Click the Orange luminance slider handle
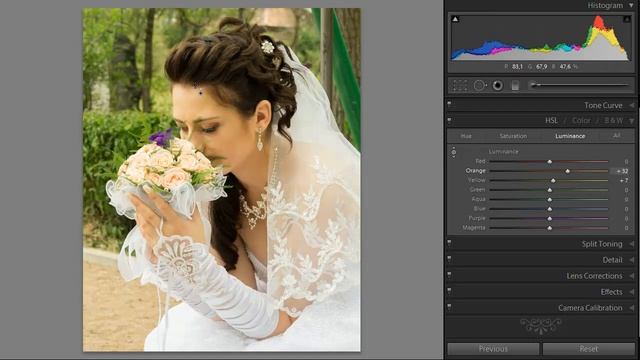Viewport: 640px width, 360px height. pyautogui.click(x=567, y=171)
